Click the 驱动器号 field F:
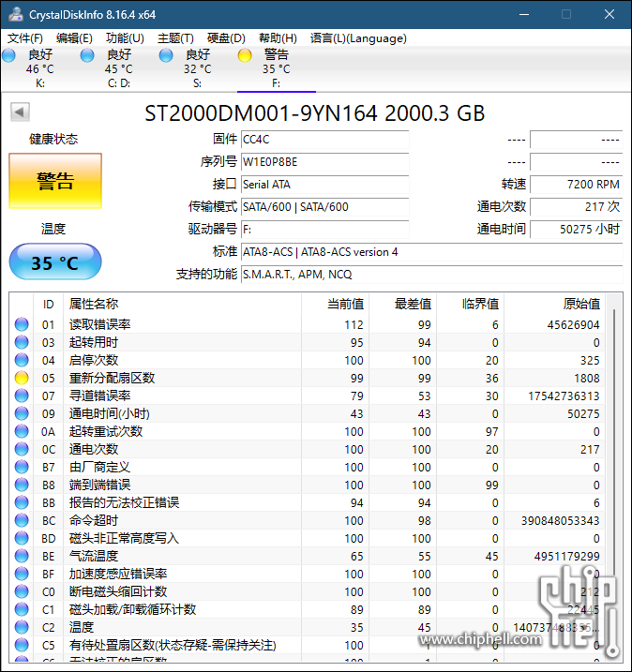Viewport: 632px width, 672px height. tap(324, 230)
